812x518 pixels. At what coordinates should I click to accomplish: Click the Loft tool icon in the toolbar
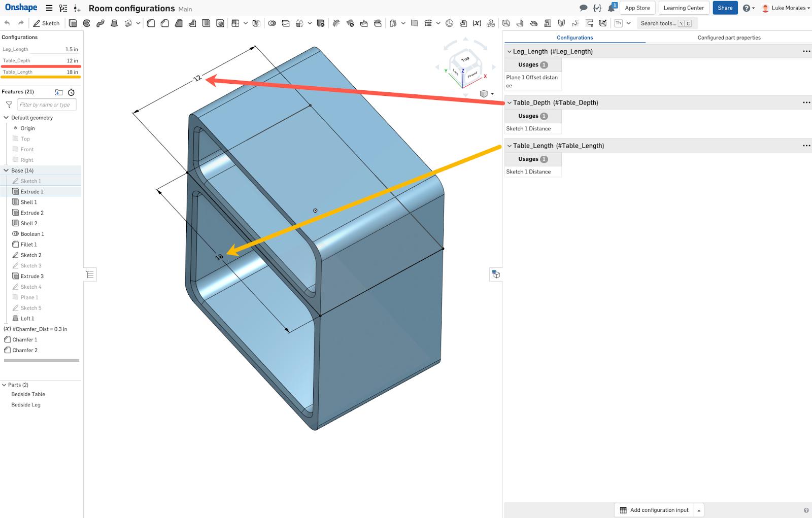click(114, 23)
